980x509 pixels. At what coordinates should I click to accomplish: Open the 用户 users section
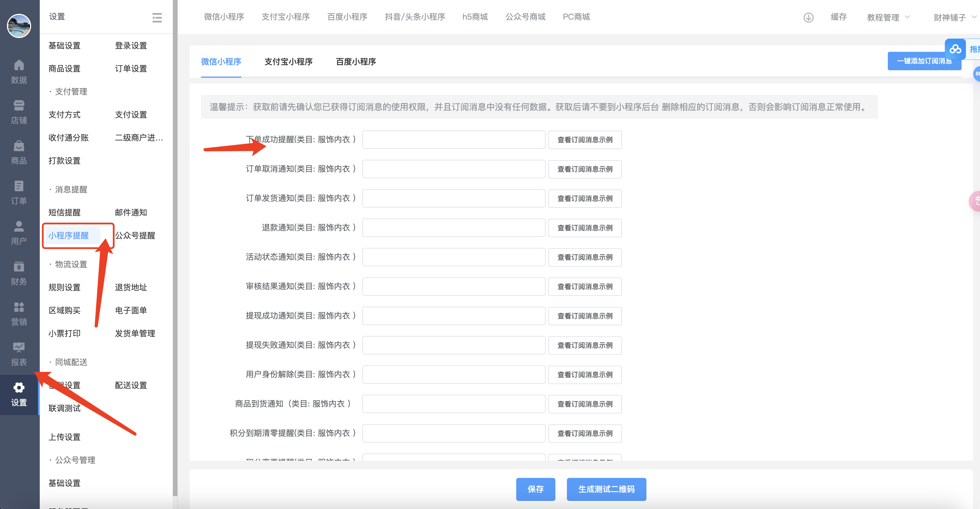(19, 233)
